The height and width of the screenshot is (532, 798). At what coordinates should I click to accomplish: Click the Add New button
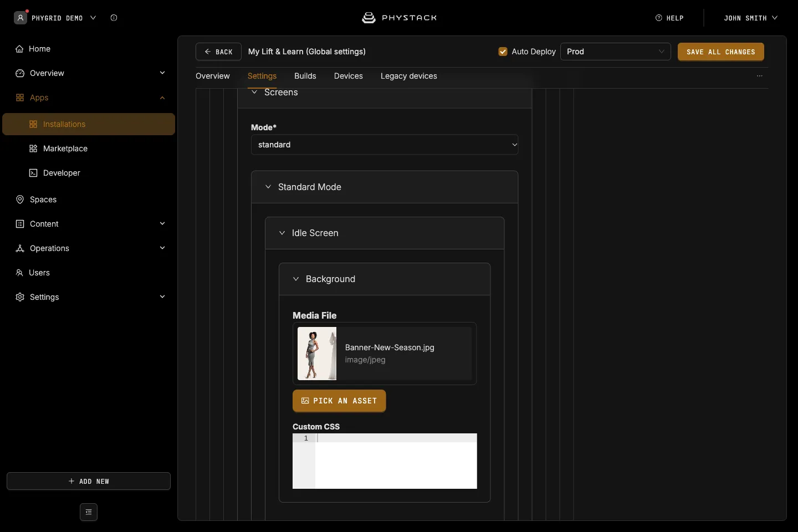point(89,481)
